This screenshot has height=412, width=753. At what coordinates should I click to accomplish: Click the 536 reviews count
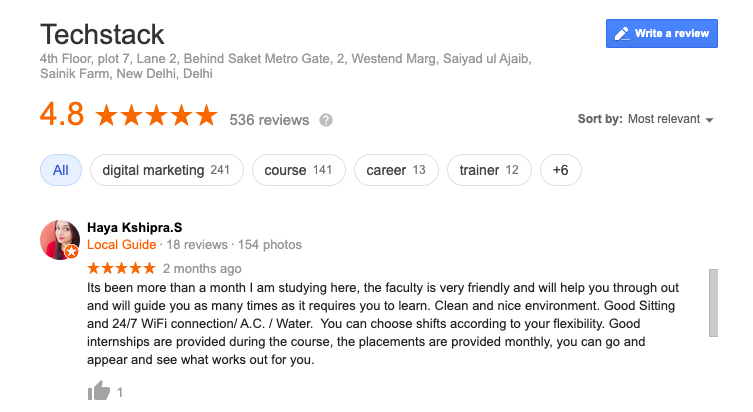point(269,120)
